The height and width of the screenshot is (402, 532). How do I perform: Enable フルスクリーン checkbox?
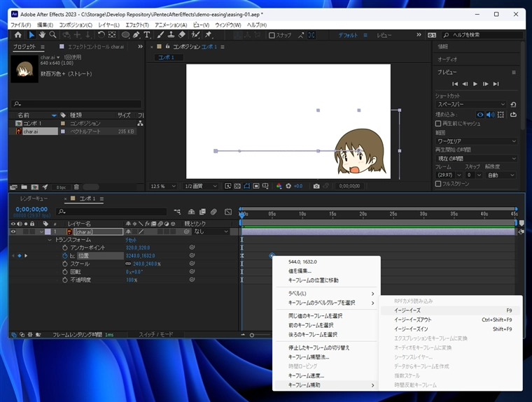(438, 184)
